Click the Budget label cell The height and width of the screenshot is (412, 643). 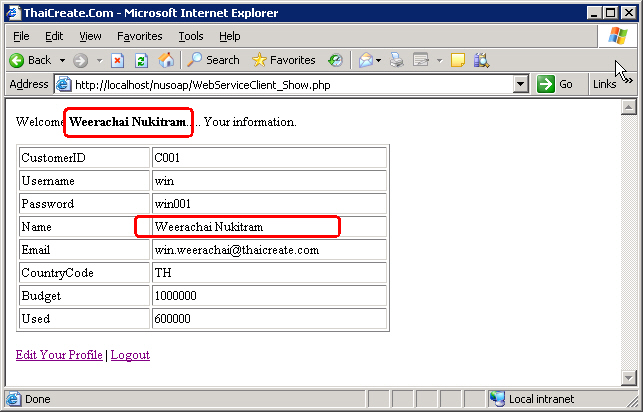[x=84, y=296]
